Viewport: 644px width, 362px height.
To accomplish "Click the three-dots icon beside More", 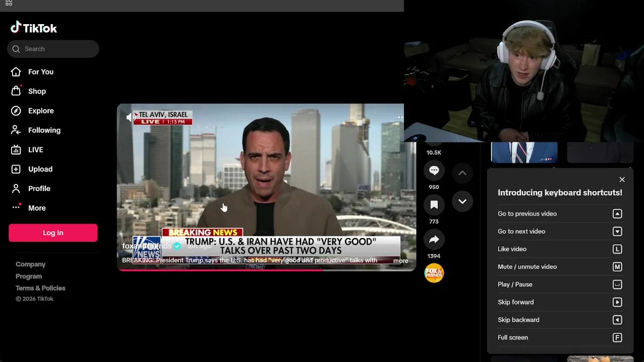I will pos(16,207).
